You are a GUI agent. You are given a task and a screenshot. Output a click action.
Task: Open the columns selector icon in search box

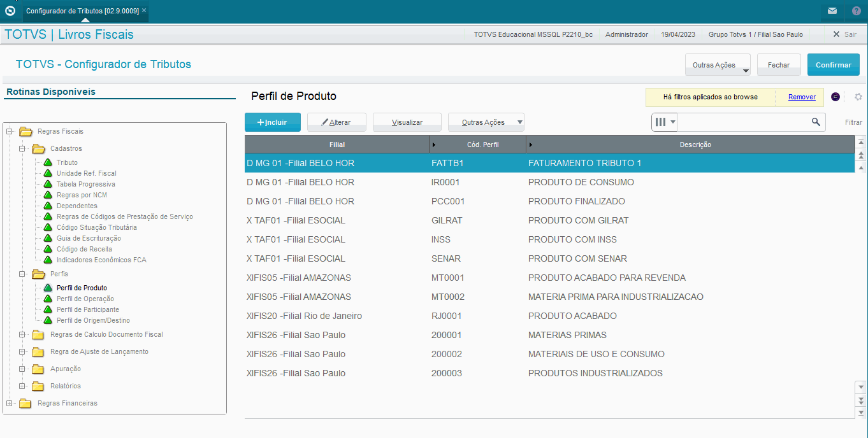point(665,122)
